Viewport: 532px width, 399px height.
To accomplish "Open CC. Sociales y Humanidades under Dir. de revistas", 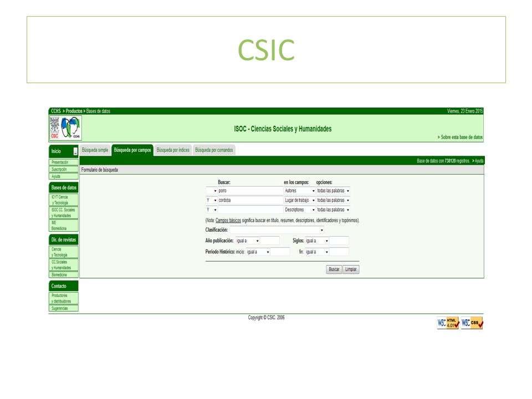I will (x=63, y=265).
